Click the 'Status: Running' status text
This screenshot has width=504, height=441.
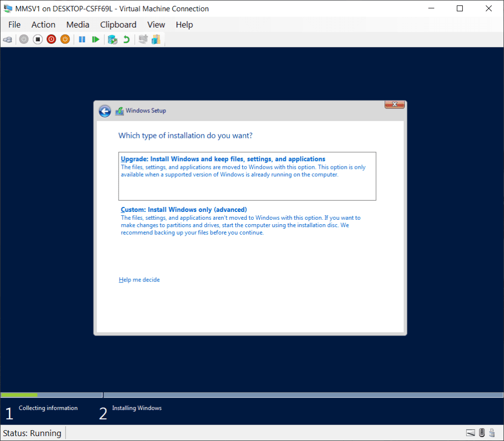tap(32, 433)
